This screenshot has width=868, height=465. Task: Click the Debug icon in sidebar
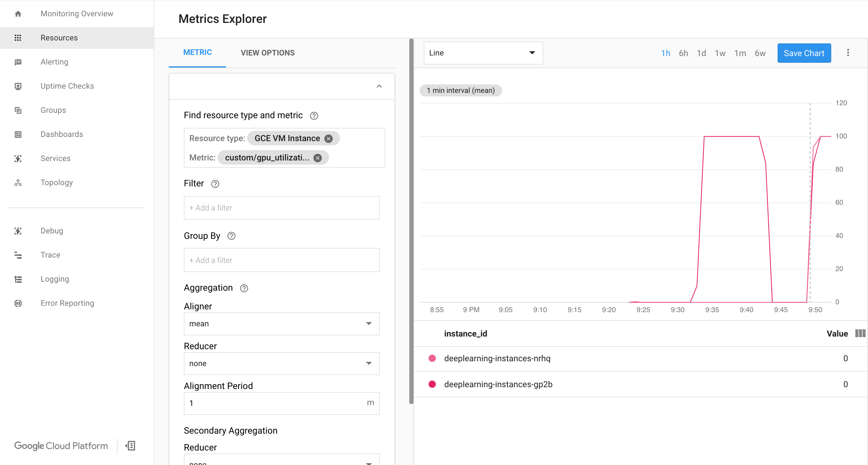coord(18,231)
